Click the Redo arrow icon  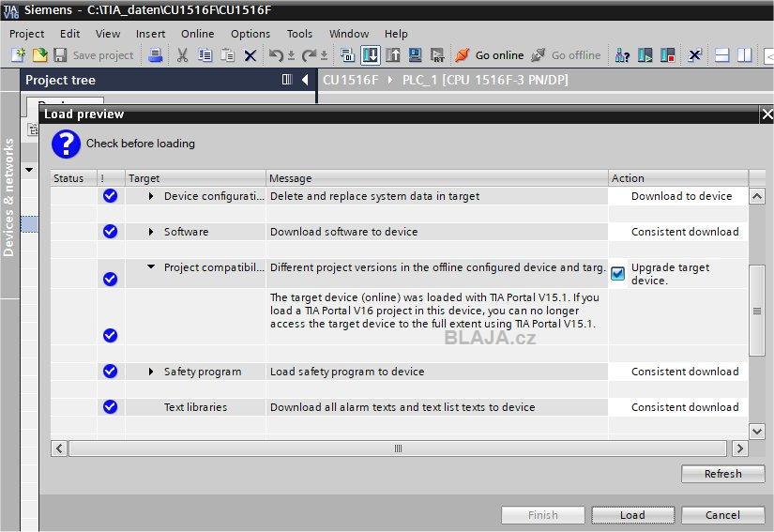point(309,54)
